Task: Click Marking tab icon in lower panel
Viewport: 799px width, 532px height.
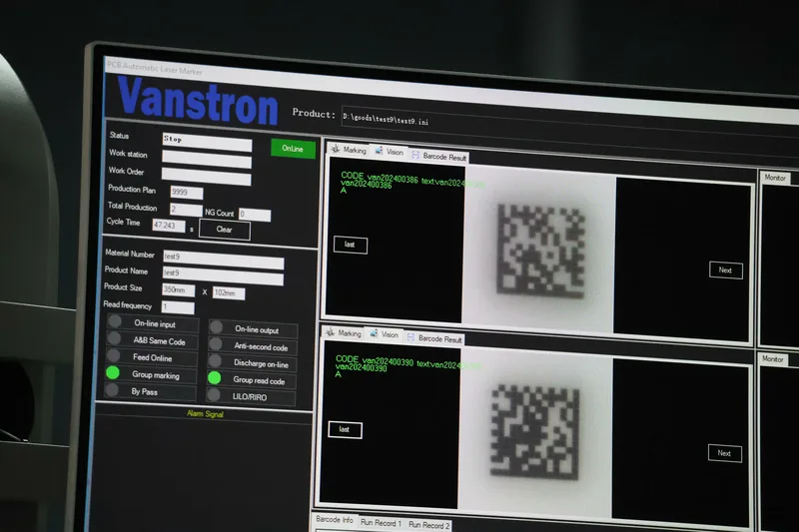Action: 331,332
